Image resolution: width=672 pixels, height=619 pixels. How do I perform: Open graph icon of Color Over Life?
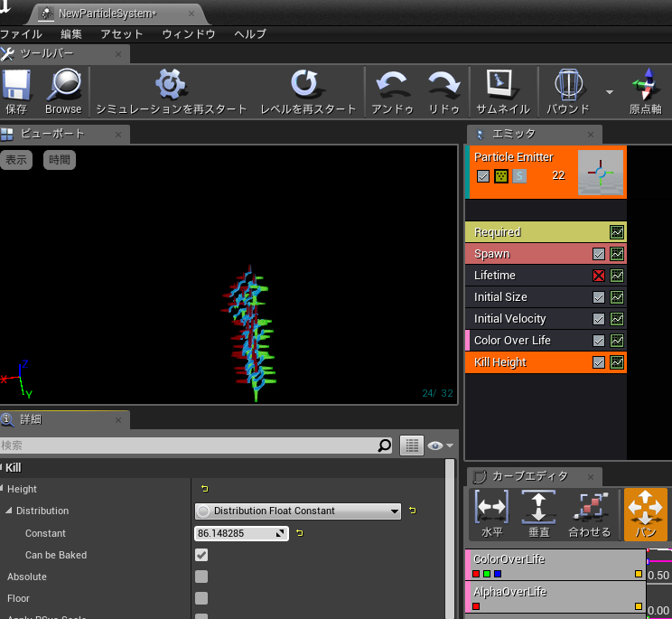coord(617,341)
